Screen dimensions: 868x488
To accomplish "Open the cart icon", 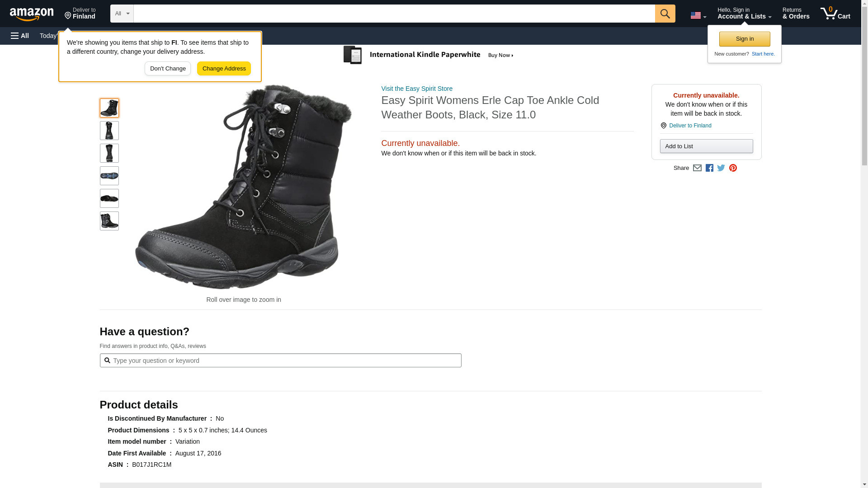I will (835, 14).
